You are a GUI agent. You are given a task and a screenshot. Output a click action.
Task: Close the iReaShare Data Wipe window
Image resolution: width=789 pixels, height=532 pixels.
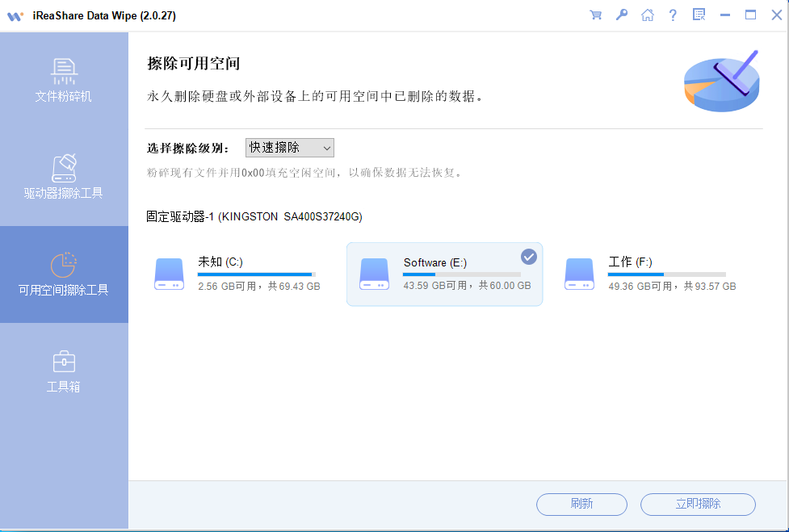[776, 15]
